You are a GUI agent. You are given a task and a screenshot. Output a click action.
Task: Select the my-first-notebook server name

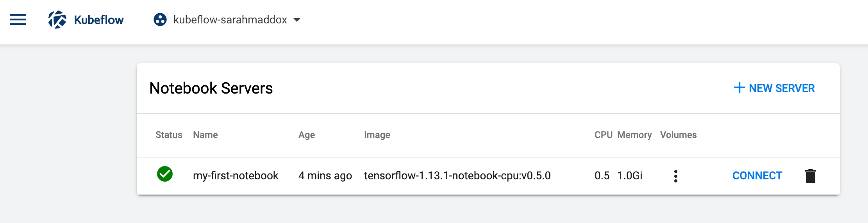pyautogui.click(x=236, y=176)
